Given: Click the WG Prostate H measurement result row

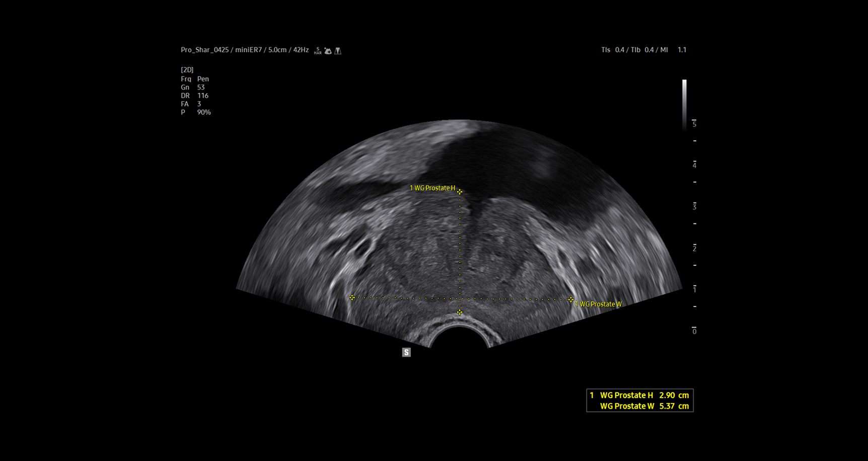Looking at the screenshot, I should (639, 396).
